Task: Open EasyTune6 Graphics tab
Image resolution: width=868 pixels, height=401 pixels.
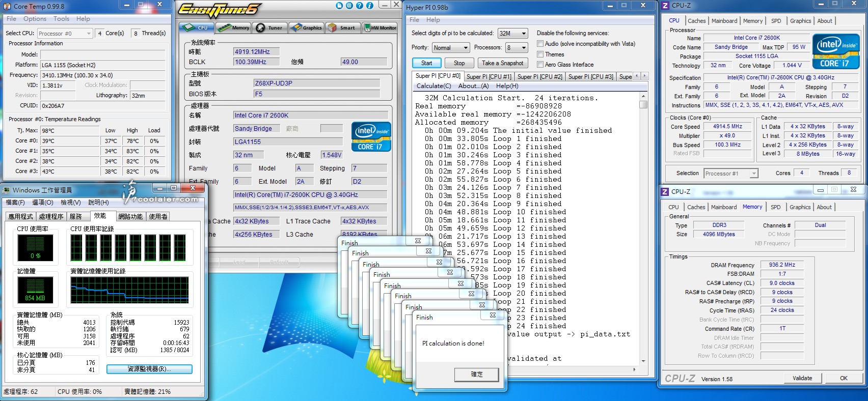Action: pyautogui.click(x=307, y=27)
